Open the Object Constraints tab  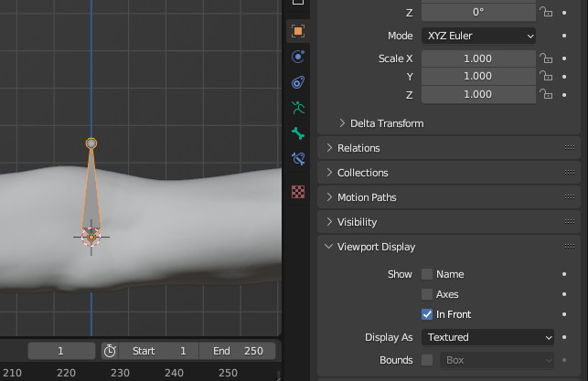297,82
